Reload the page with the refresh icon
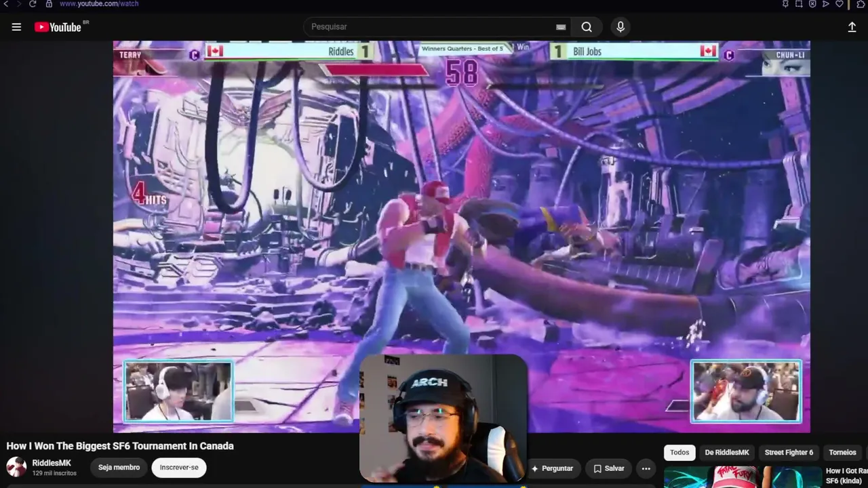 (32, 4)
